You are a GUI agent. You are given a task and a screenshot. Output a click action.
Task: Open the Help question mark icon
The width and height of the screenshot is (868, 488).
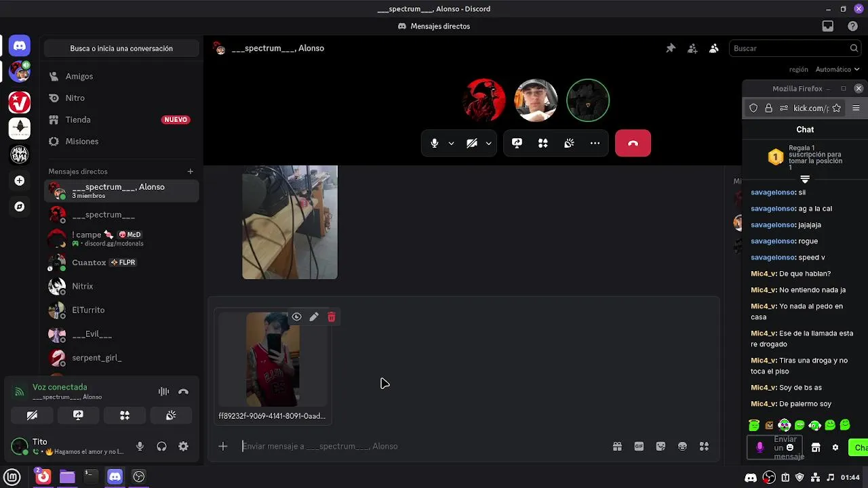(x=852, y=26)
